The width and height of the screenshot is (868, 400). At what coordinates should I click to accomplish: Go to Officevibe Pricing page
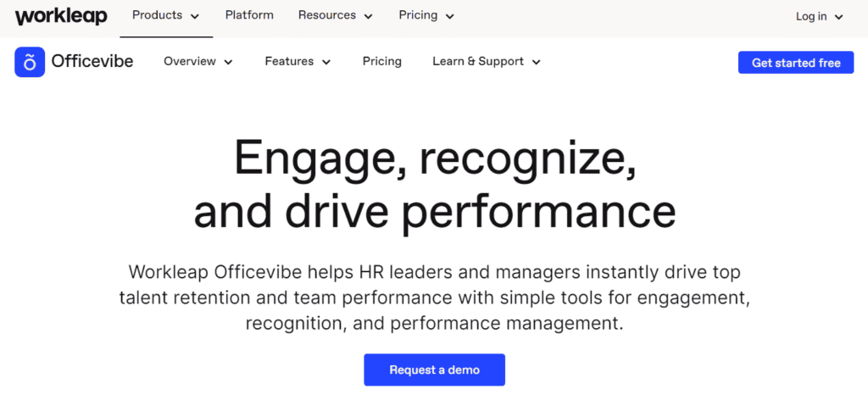tap(382, 61)
